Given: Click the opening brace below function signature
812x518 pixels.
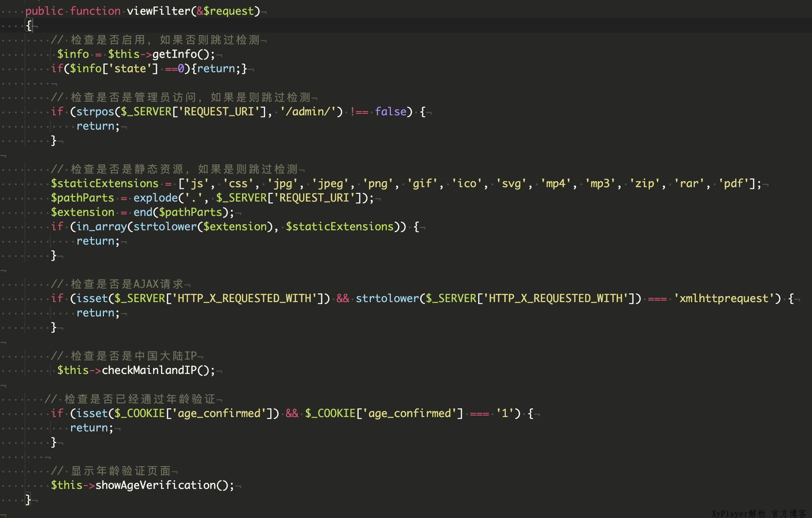Looking at the screenshot, I should point(29,25).
